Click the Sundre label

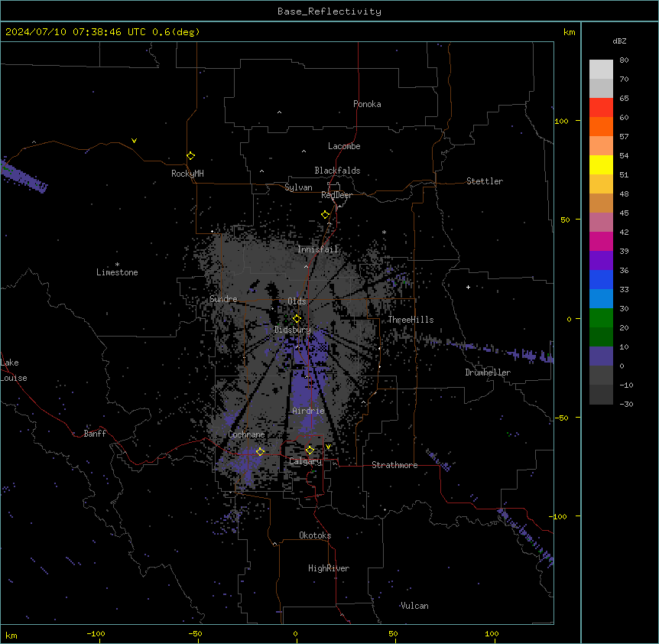223,299
